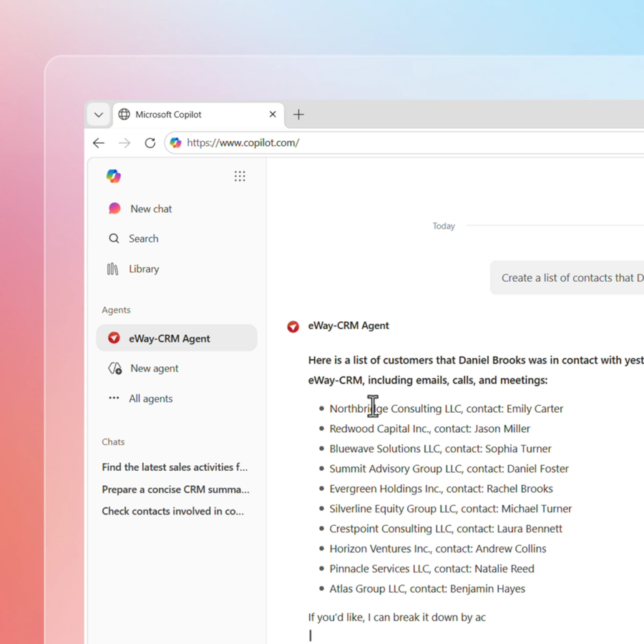Image resolution: width=644 pixels, height=644 pixels.
Task: Click the 'Today' date separator label
Action: point(444,226)
